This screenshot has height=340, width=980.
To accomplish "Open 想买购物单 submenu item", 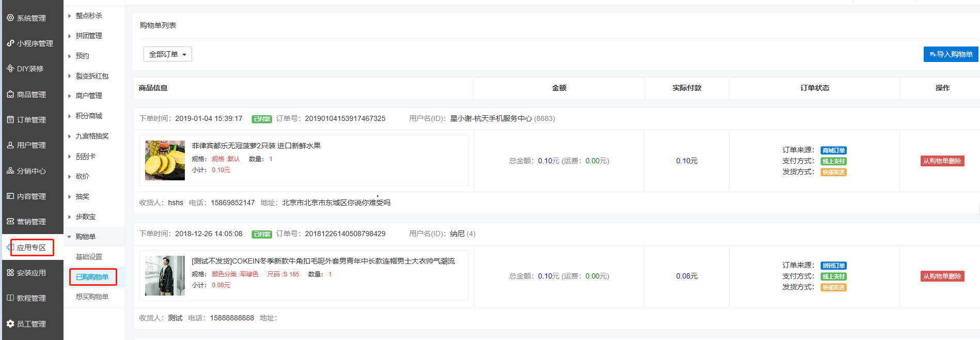I will click(92, 297).
